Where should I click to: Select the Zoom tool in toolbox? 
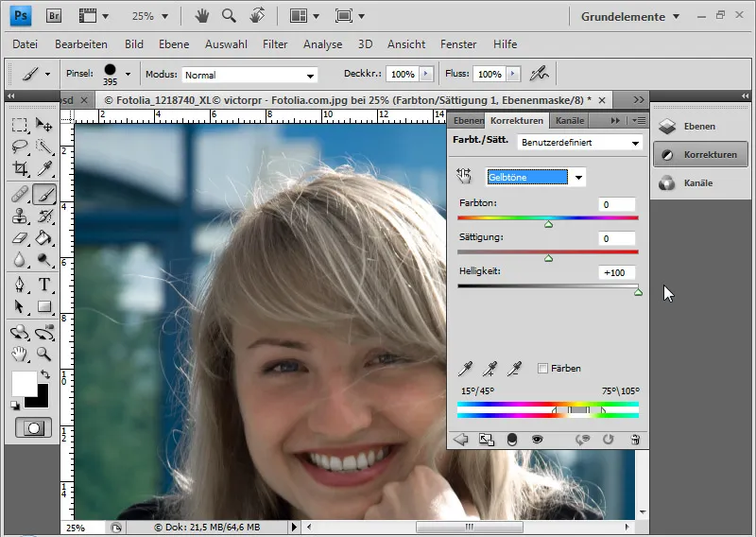click(x=44, y=355)
